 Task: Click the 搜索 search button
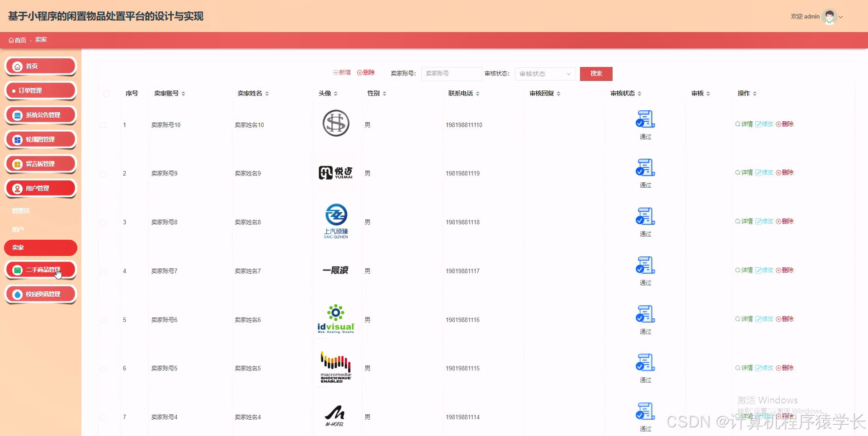596,74
